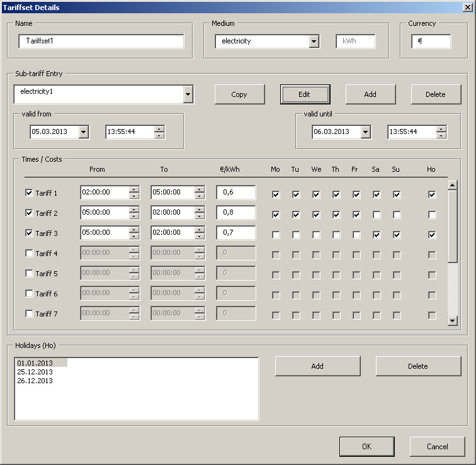Open the valid until date picker dropdown

tap(365, 132)
